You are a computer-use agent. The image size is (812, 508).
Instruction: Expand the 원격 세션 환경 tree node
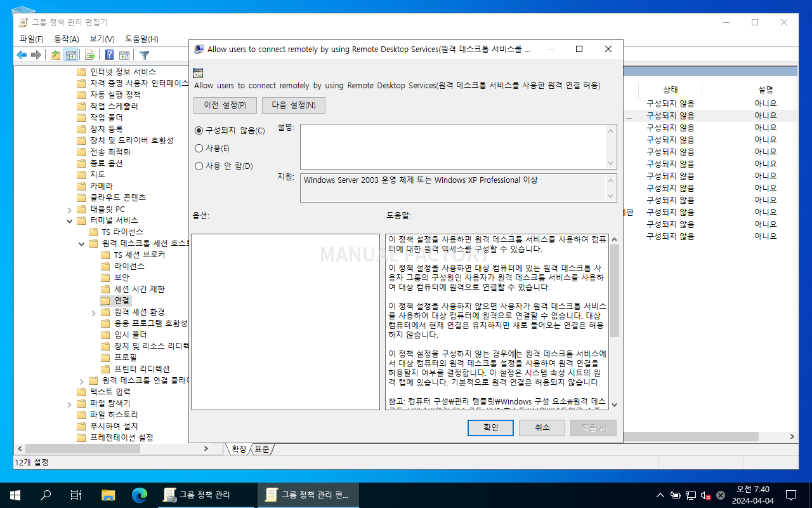[93, 312]
